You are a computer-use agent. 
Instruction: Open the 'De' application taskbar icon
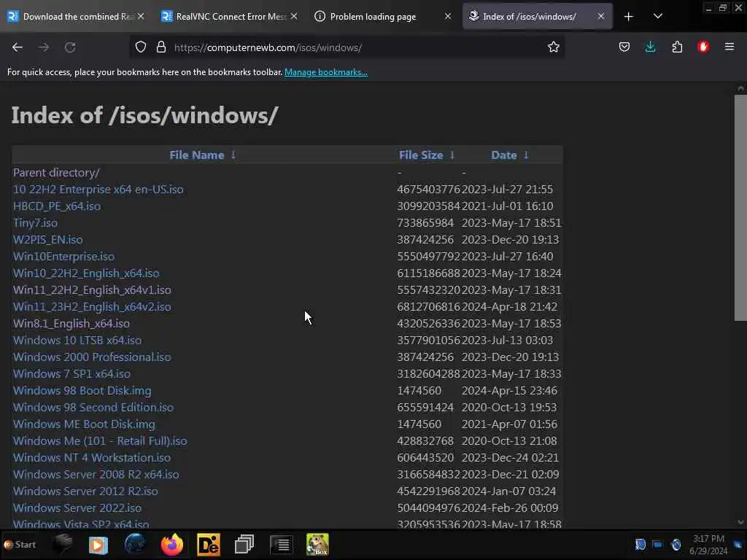coord(209,544)
